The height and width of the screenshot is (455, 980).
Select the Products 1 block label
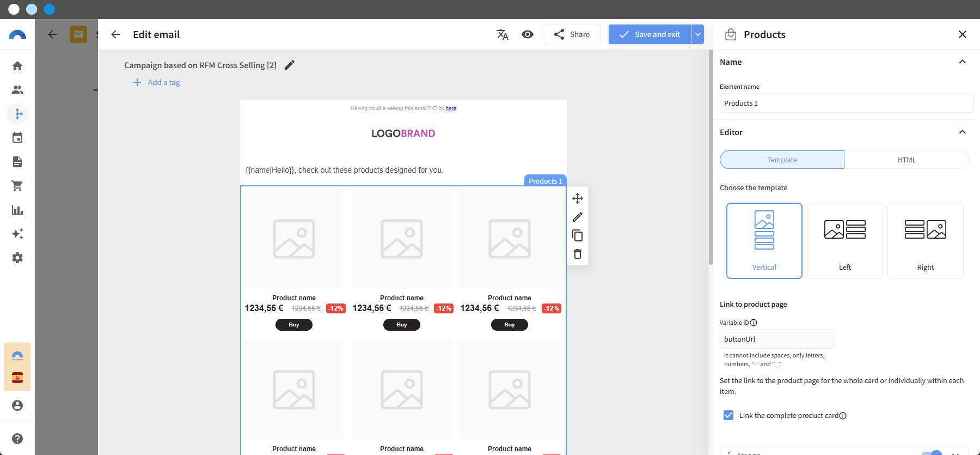coord(546,181)
